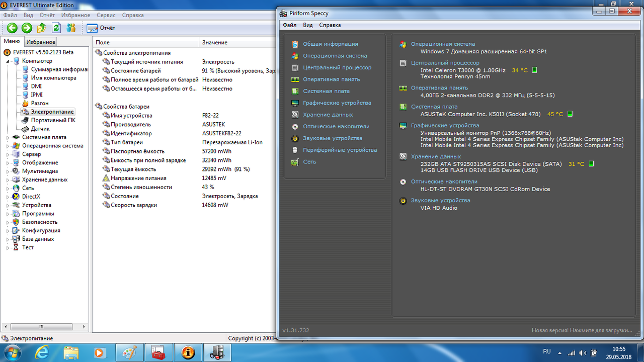Click Хранение данных heading in Speccy summary
The height and width of the screenshot is (362, 644).
coord(436,157)
